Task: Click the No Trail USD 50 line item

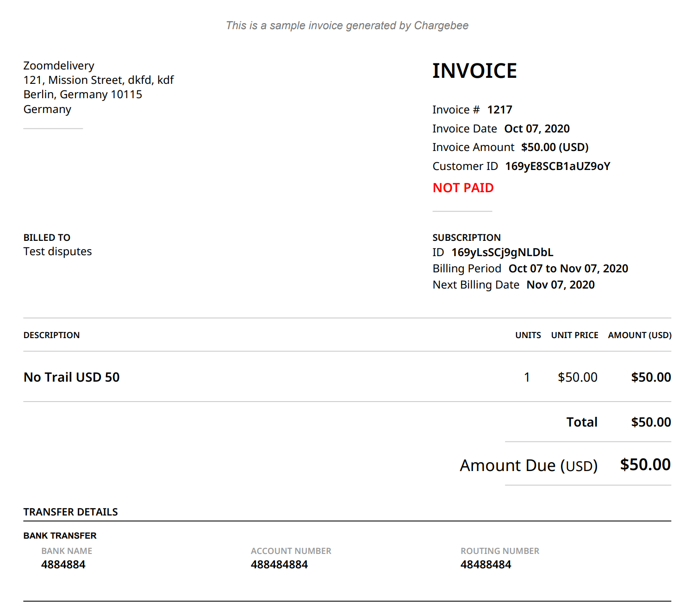Action: [72, 377]
